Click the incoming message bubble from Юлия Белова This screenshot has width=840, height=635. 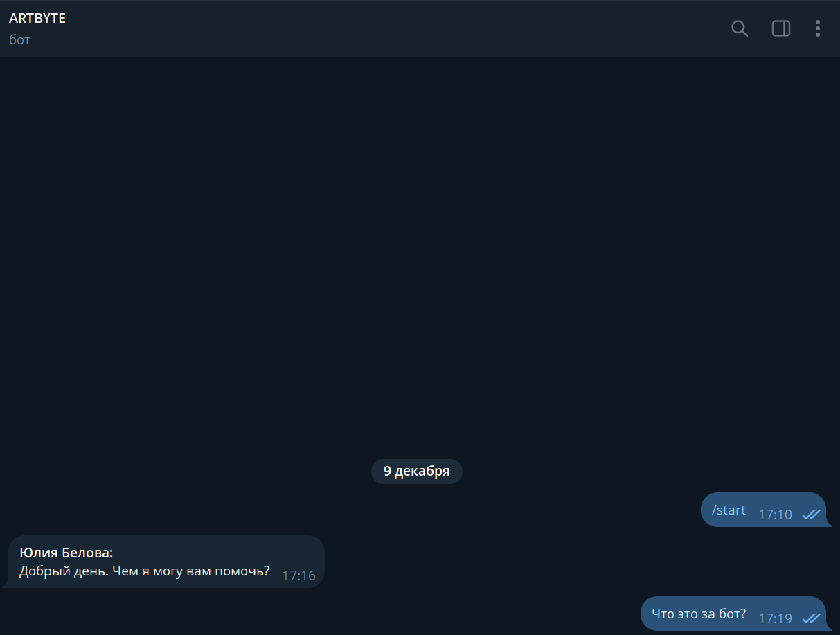(x=165, y=562)
